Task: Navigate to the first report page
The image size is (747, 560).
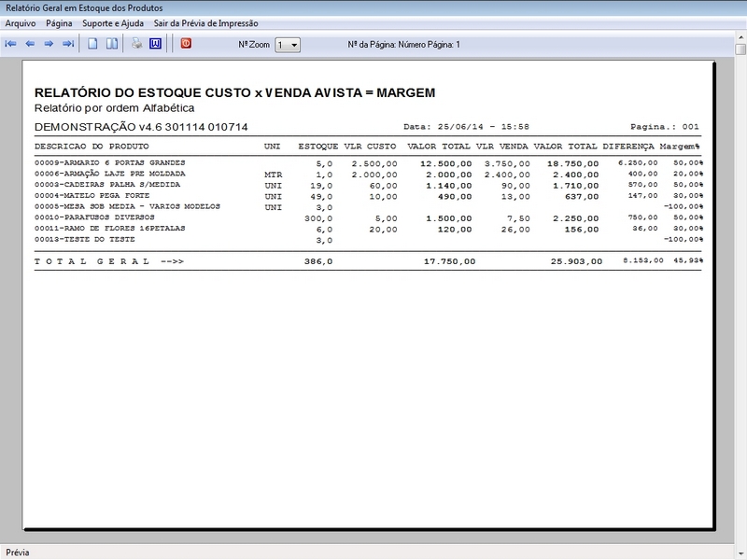Action: pos(11,42)
